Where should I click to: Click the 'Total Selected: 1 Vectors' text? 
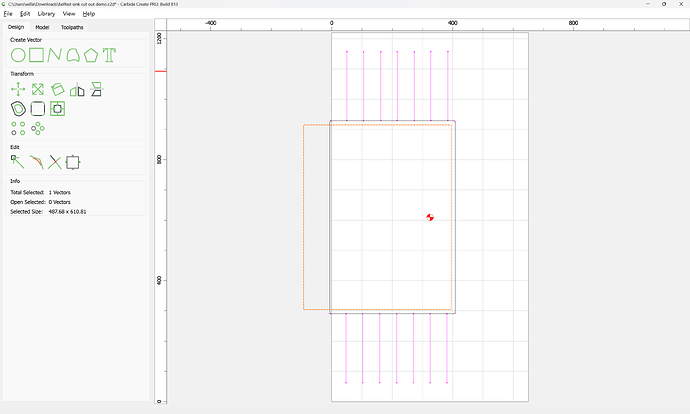pos(40,192)
